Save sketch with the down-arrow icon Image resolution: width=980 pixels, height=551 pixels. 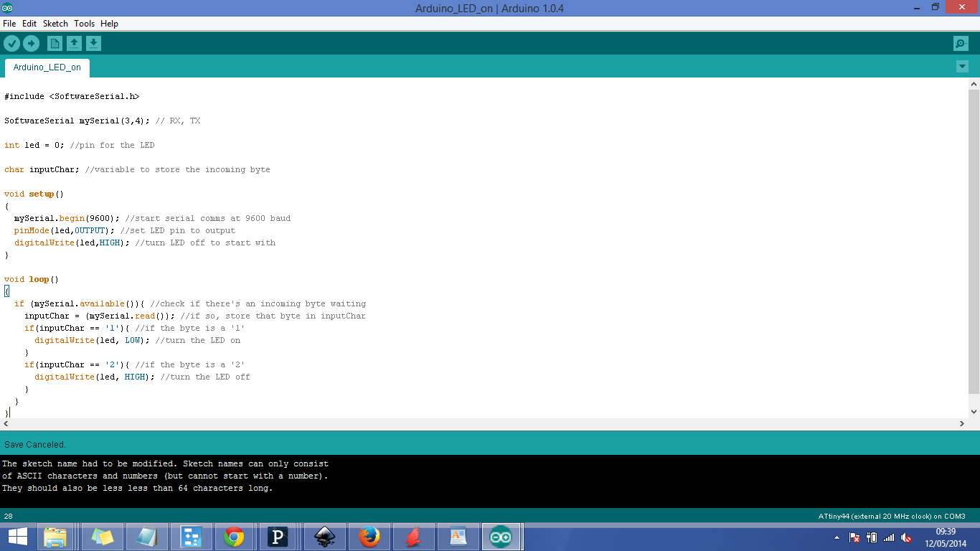[x=93, y=44]
